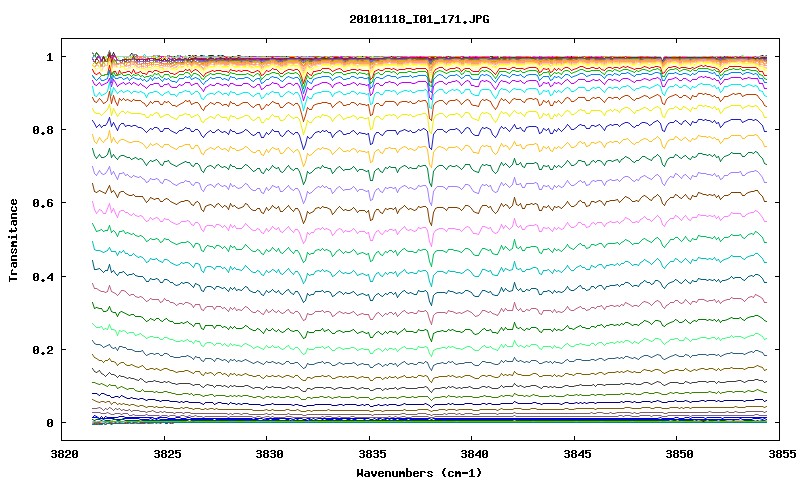The image size is (800, 480).
Task: Click the x-axis tick label 3830
Action: [x=269, y=454]
